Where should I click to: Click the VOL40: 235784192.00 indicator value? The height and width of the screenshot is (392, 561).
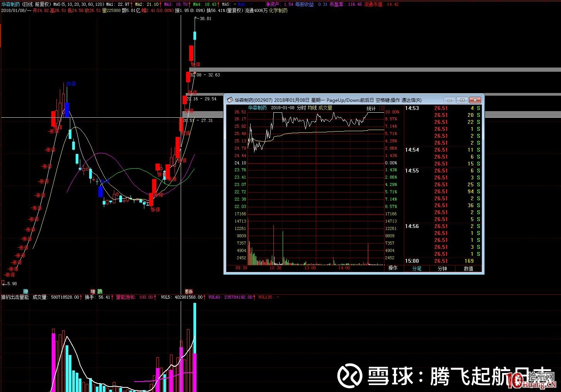232,297
